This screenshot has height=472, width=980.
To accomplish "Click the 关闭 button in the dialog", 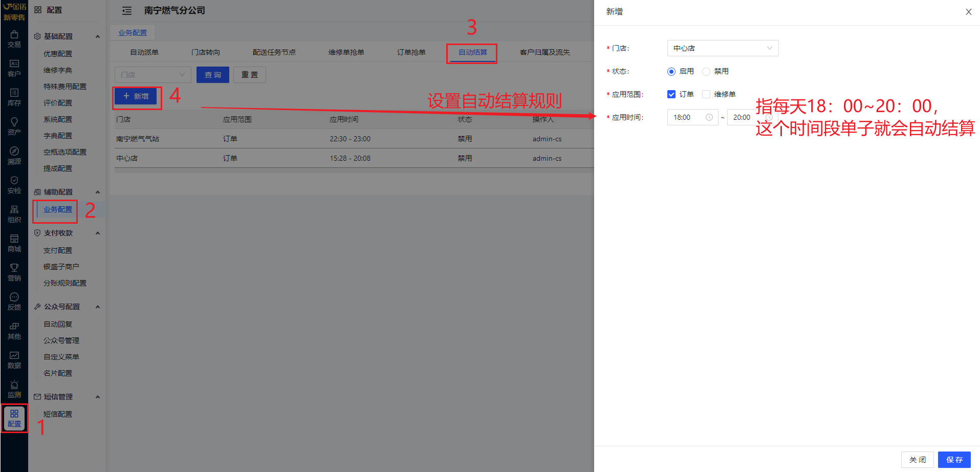I will tap(917, 460).
